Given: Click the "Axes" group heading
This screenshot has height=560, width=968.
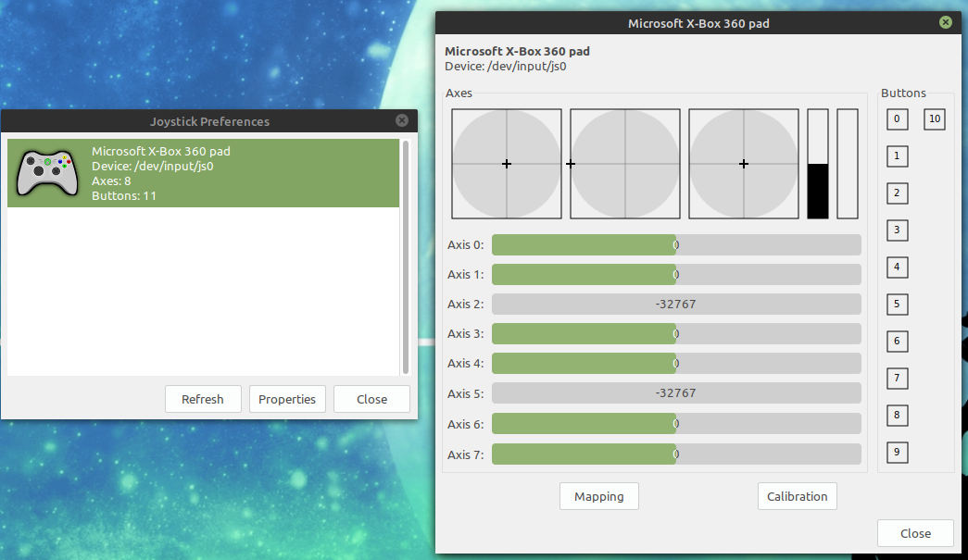Looking at the screenshot, I should coord(459,93).
